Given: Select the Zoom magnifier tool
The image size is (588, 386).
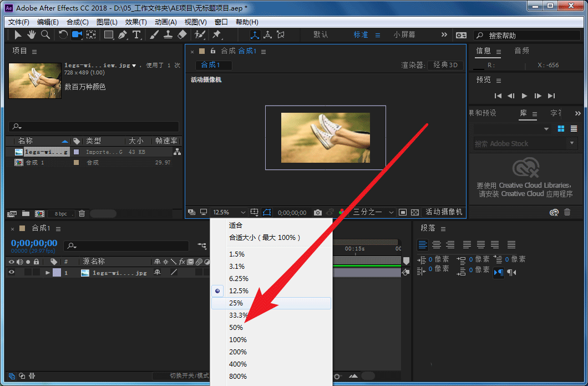Looking at the screenshot, I should 45,34.
